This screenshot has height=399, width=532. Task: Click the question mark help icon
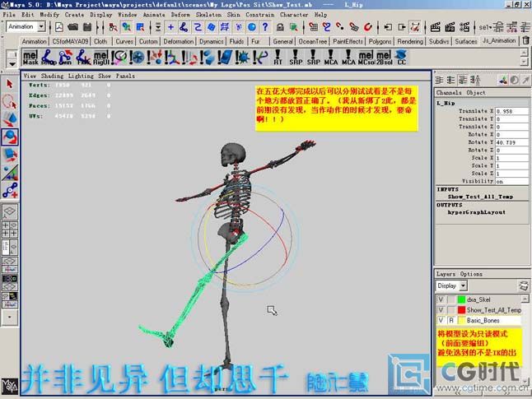pyautogui.click(x=265, y=27)
